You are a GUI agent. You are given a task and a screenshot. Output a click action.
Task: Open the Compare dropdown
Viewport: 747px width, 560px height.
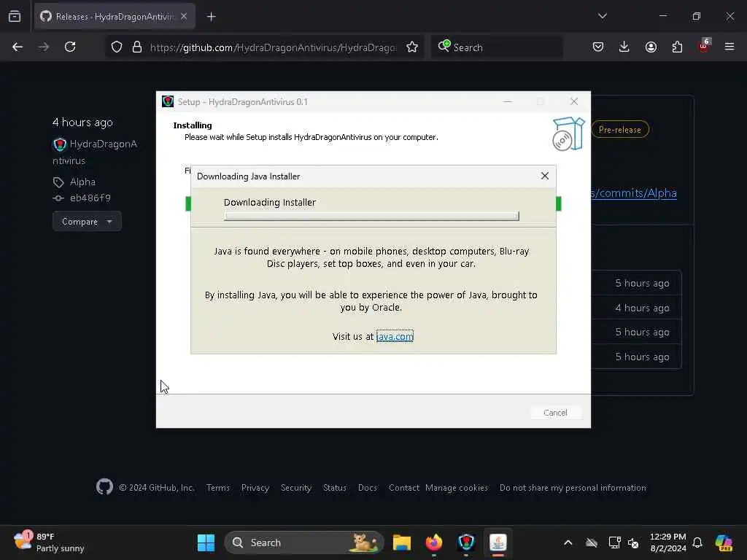(87, 222)
